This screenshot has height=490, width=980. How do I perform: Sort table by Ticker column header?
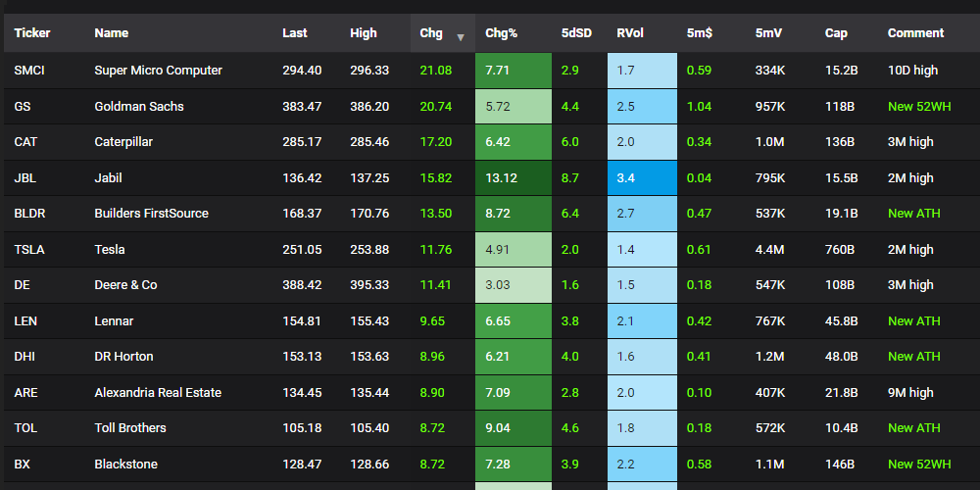[x=32, y=33]
